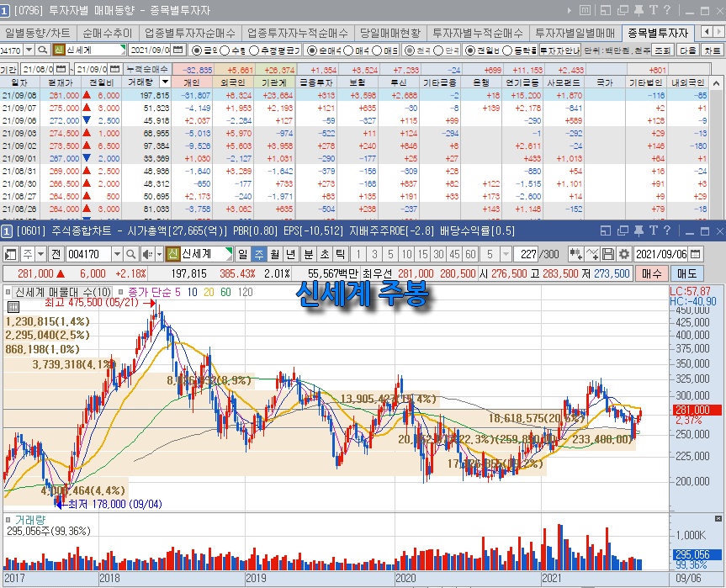Pin the investor trading window
The image size is (726, 588).
pos(639,10)
